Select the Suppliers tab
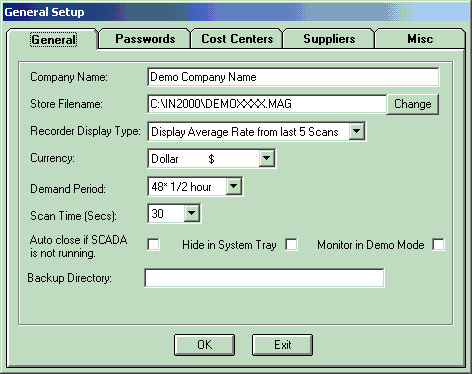The image size is (472, 374). pyautogui.click(x=329, y=39)
